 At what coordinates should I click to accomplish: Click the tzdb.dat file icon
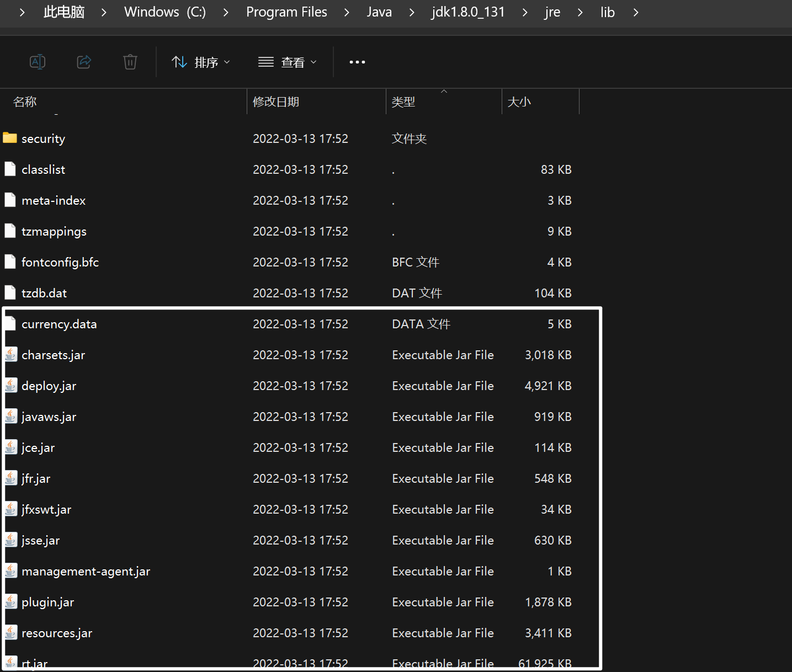tap(10, 292)
